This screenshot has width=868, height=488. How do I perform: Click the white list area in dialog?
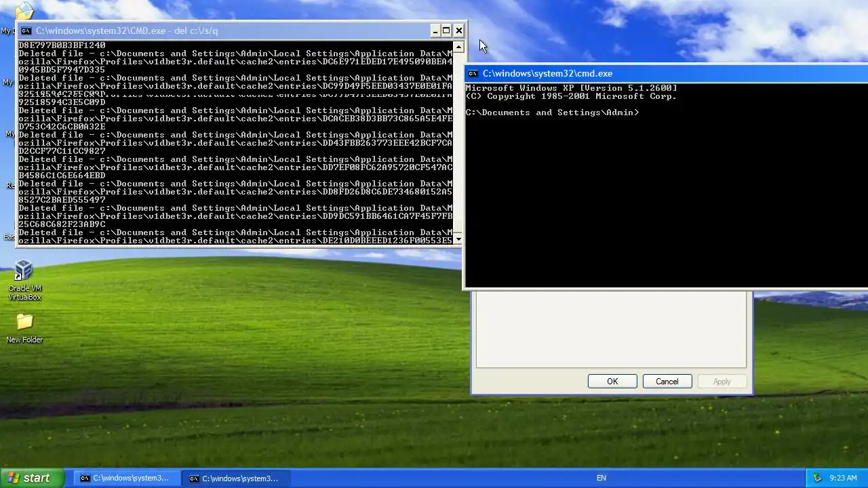coord(611,329)
